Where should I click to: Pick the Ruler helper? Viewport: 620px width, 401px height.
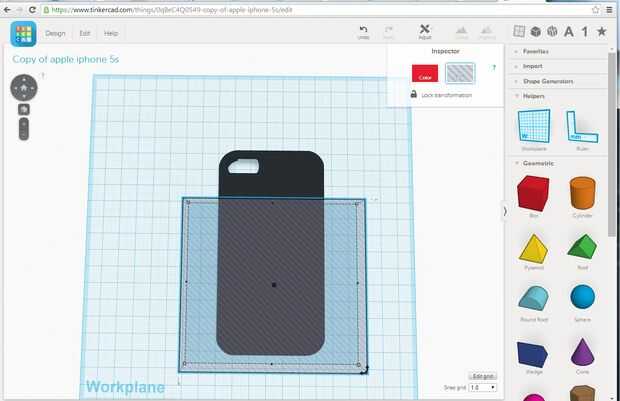[582, 127]
